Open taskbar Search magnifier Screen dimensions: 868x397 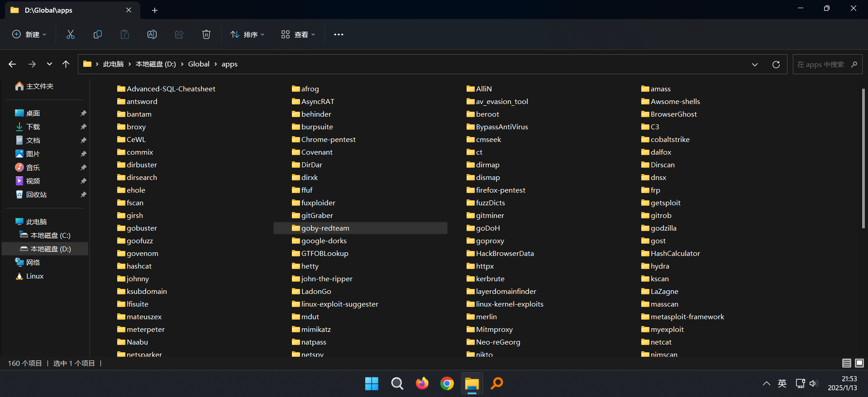tap(397, 383)
